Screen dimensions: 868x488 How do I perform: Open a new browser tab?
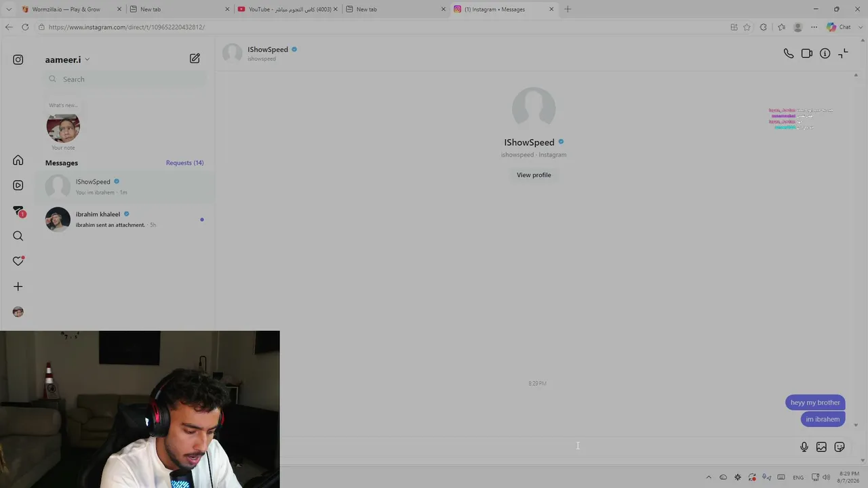pyautogui.click(x=568, y=9)
